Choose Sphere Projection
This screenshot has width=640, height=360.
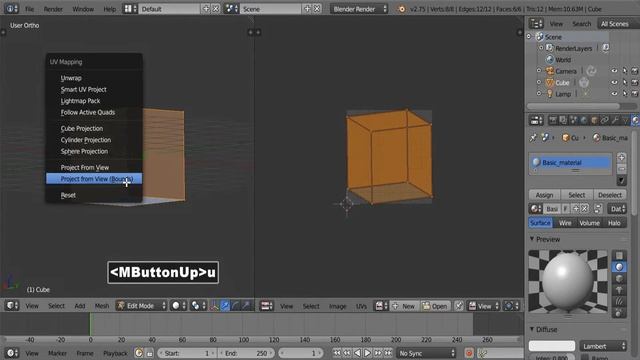[84, 151]
